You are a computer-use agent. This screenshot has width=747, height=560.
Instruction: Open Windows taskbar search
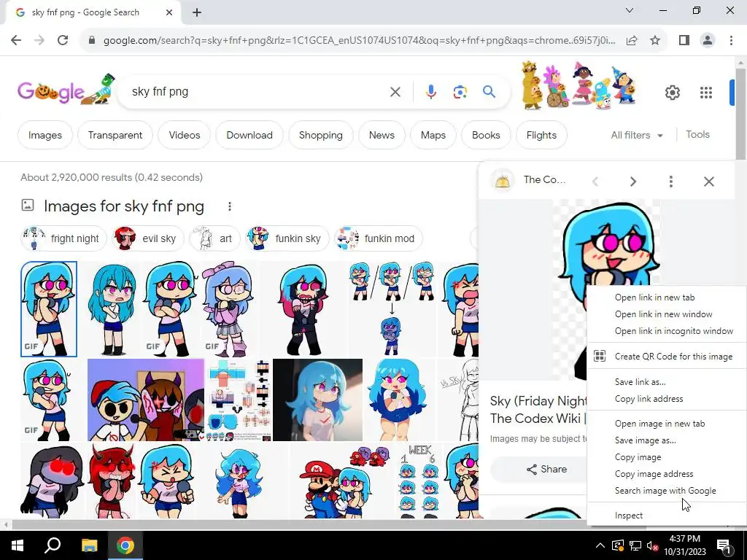coord(53,545)
